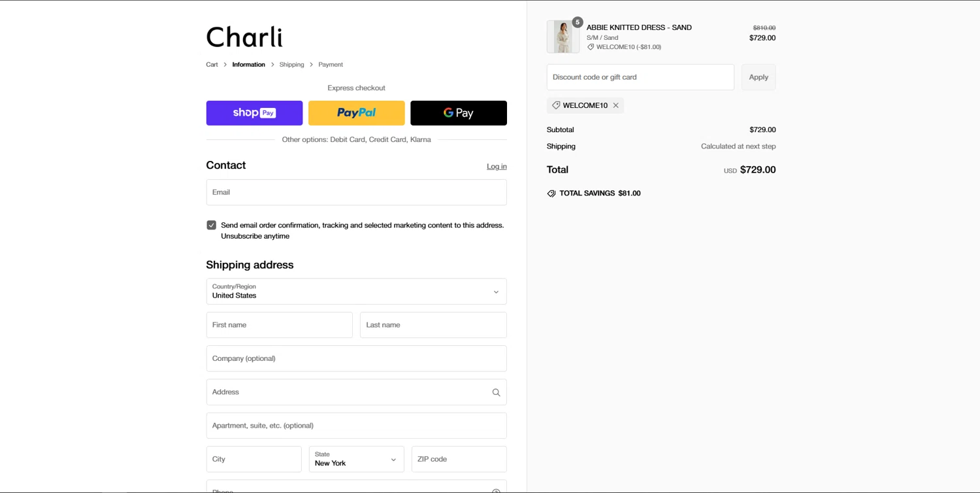
Task: Choose PayPal express checkout
Action: tap(357, 113)
